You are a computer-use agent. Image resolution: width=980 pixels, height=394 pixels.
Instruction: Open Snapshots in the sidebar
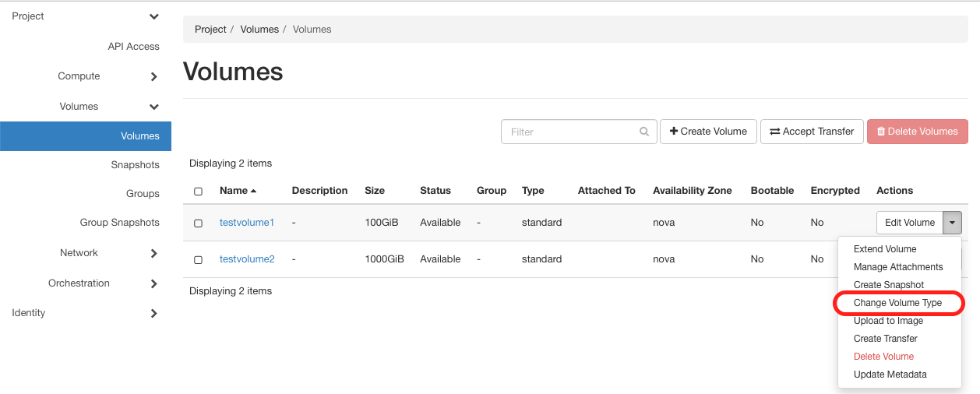(x=135, y=165)
